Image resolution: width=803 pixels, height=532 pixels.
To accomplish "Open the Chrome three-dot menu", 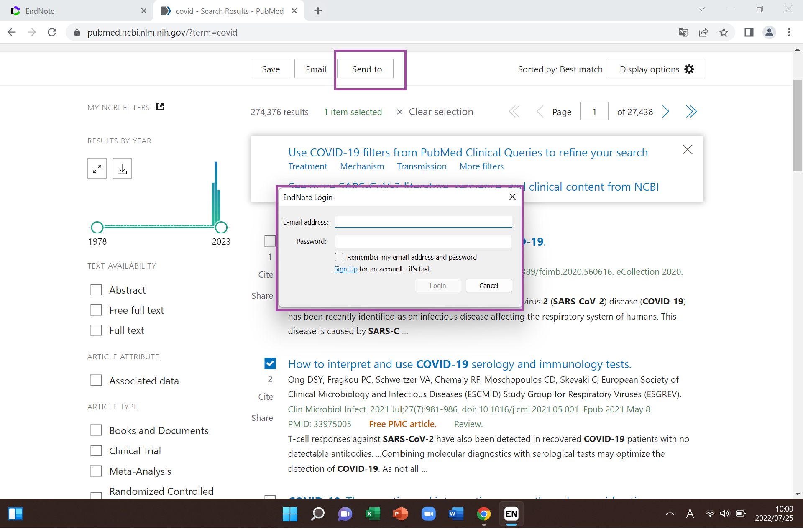I will click(x=790, y=32).
